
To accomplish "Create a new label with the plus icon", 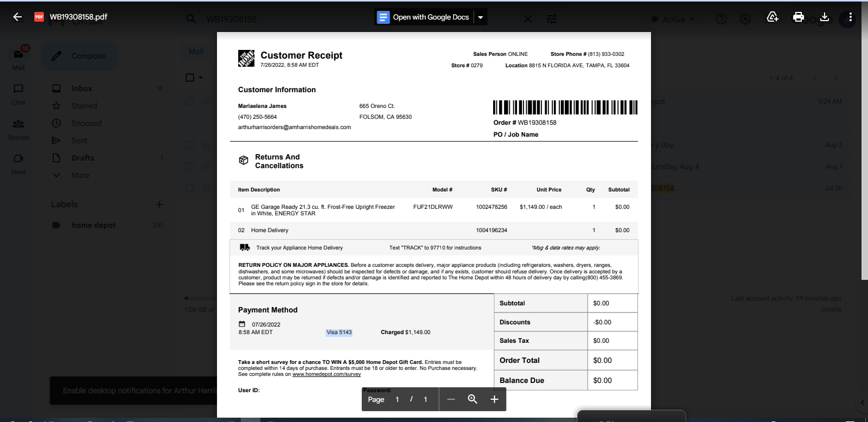I will (x=159, y=204).
